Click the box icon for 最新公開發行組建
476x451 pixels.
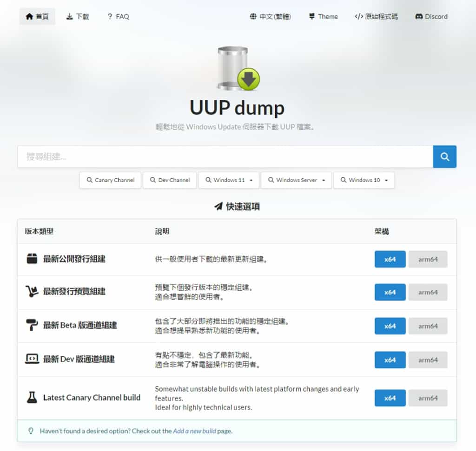tap(32, 259)
